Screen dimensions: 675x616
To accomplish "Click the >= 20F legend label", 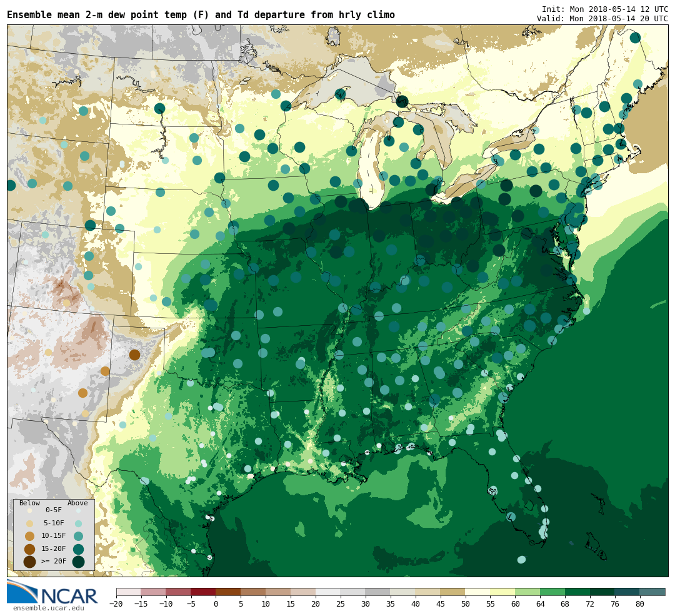I will coord(53,562).
